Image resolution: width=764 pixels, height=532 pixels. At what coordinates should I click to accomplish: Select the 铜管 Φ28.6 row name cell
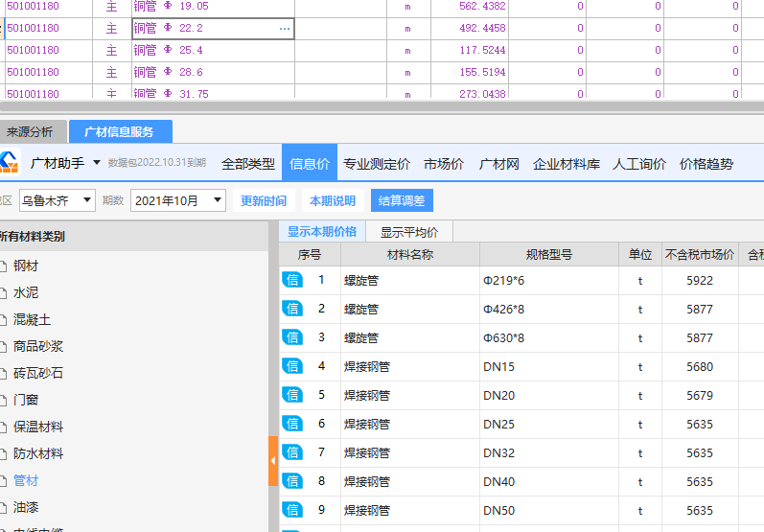pyautogui.click(x=213, y=72)
